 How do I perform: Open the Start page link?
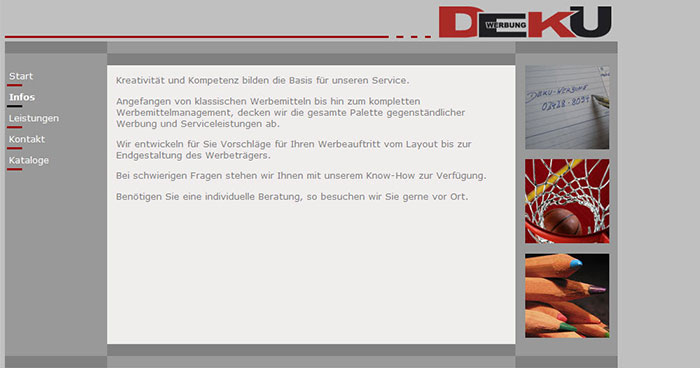(x=21, y=76)
